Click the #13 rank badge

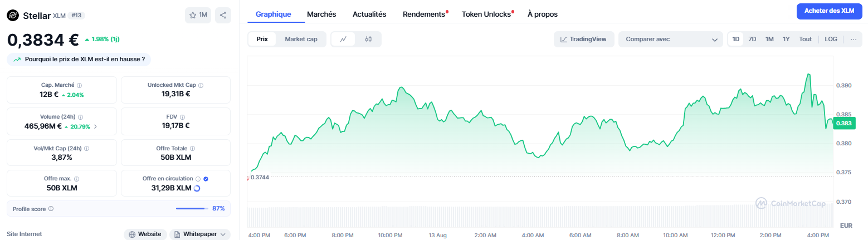click(77, 16)
